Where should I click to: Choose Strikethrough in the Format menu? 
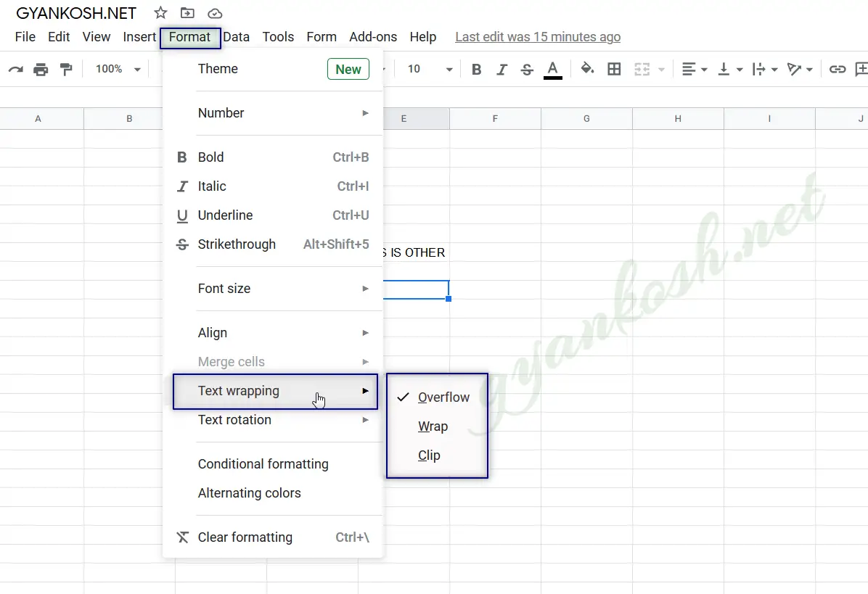[272, 244]
